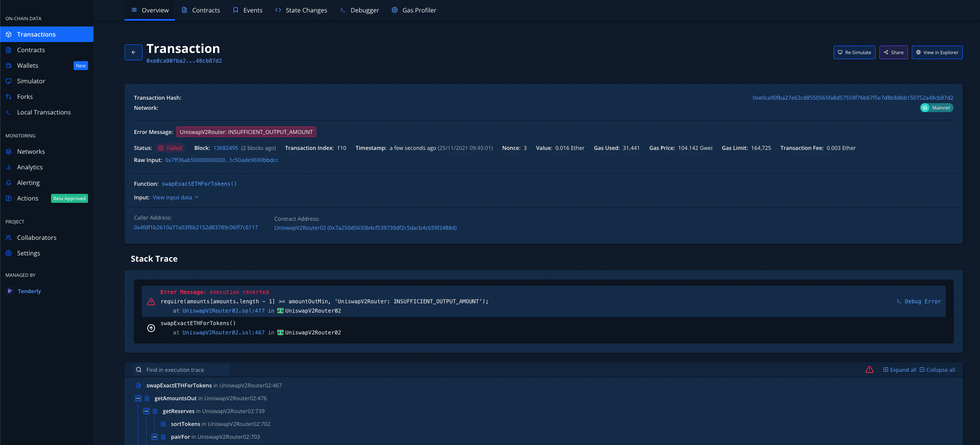Open block 13682495 link
The height and width of the screenshot is (445, 980).
(226, 148)
